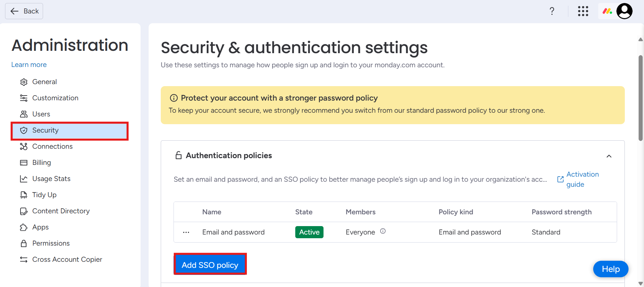
Task: Click the Back button
Action: pos(24,11)
